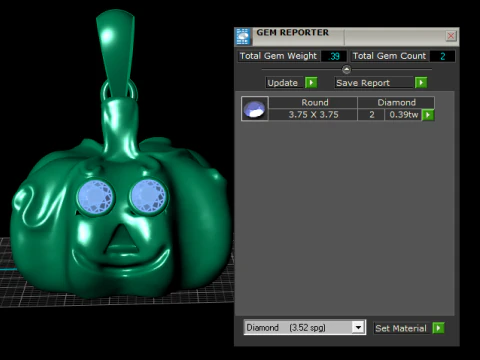Click the green arrow beside Set Material
This screenshot has height=360, width=480.
[x=438, y=328]
